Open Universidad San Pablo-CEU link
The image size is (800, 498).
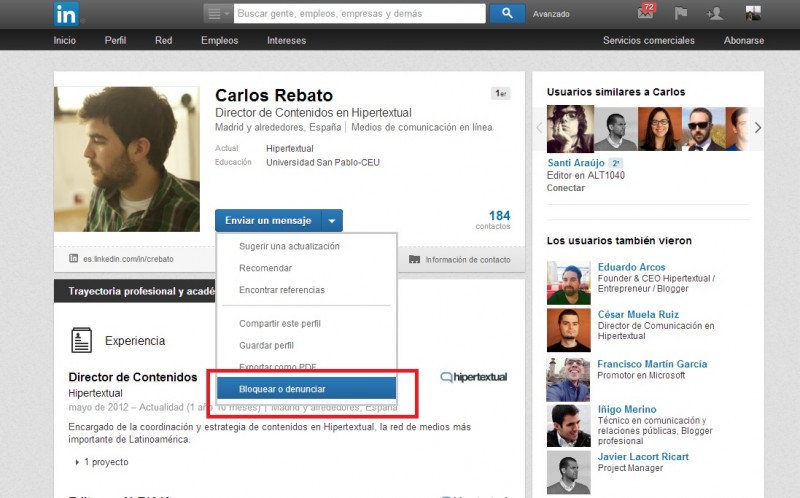pyautogui.click(x=323, y=163)
